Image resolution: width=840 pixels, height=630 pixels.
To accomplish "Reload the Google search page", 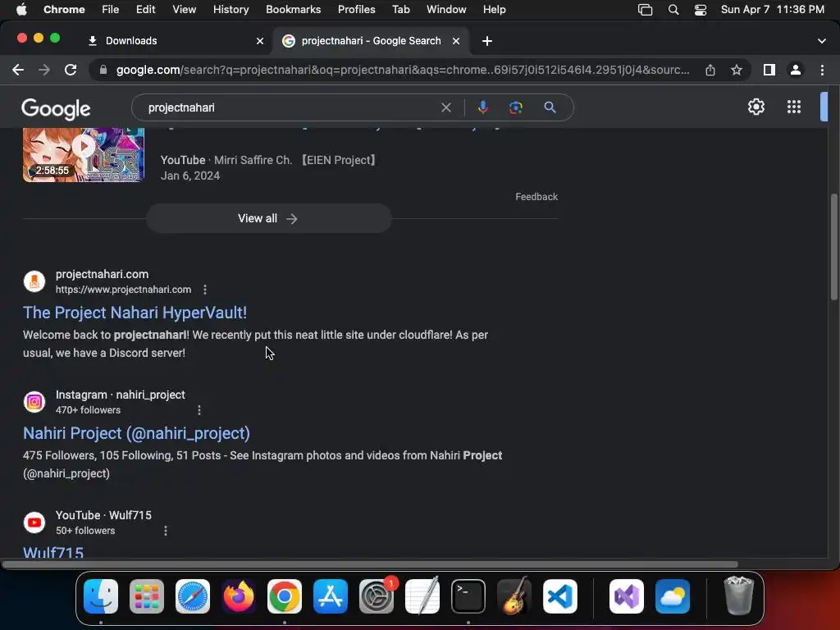I will (71, 70).
